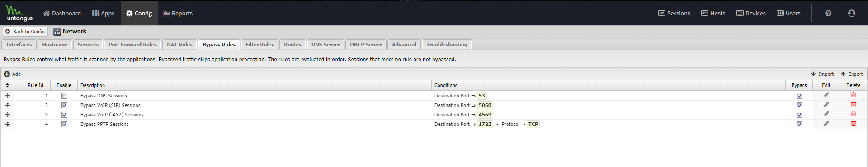Image resolution: width=868 pixels, height=167 pixels.
Task: Sort by the Rule Id column header
Action: (x=36, y=85)
